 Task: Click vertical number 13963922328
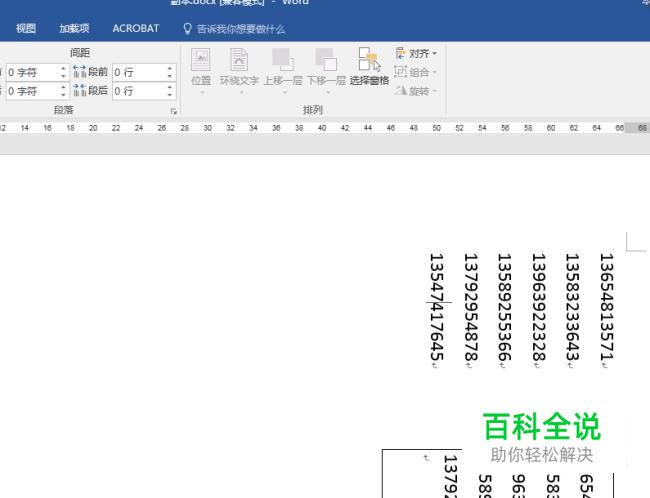pos(538,307)
